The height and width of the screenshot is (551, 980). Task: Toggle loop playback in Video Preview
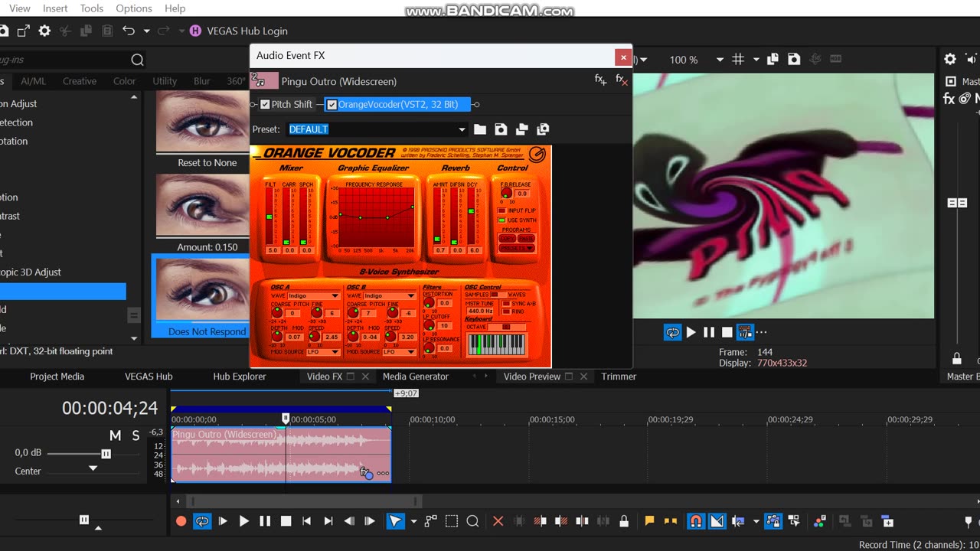click(x=672, y=332)
